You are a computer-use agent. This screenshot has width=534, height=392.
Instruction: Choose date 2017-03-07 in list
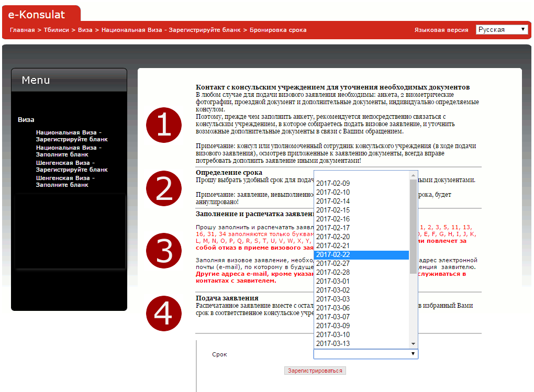pyautogui.click(x=361, y=317)
